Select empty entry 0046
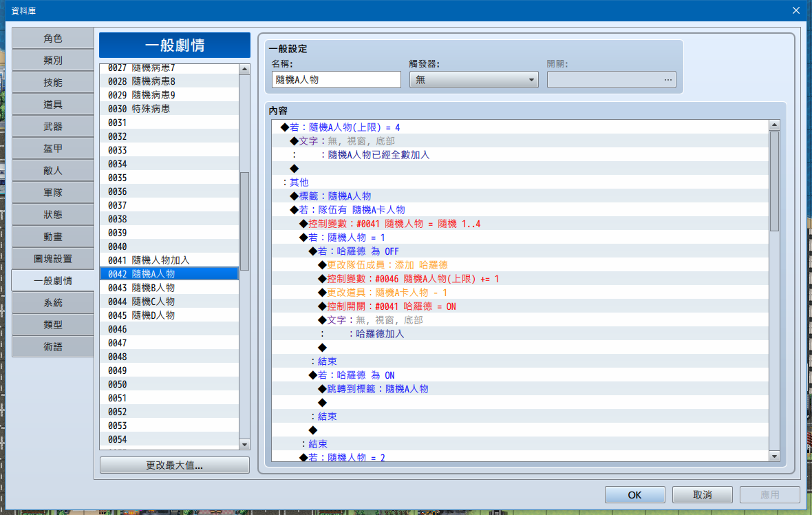This screenshot has width=812, height=515. (x=169, y=330)
